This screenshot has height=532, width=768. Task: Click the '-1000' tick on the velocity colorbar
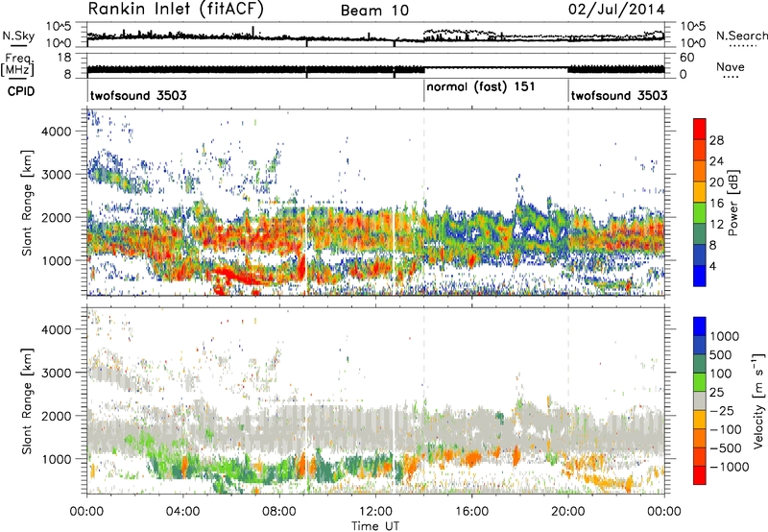tap(729, 467)
